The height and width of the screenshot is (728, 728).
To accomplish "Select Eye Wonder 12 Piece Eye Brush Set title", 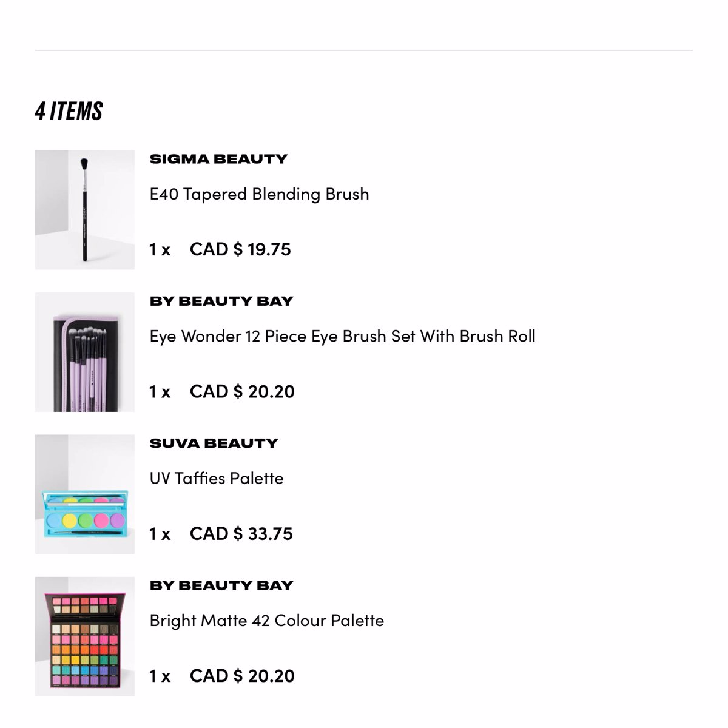I will click(x=343, y=337).
